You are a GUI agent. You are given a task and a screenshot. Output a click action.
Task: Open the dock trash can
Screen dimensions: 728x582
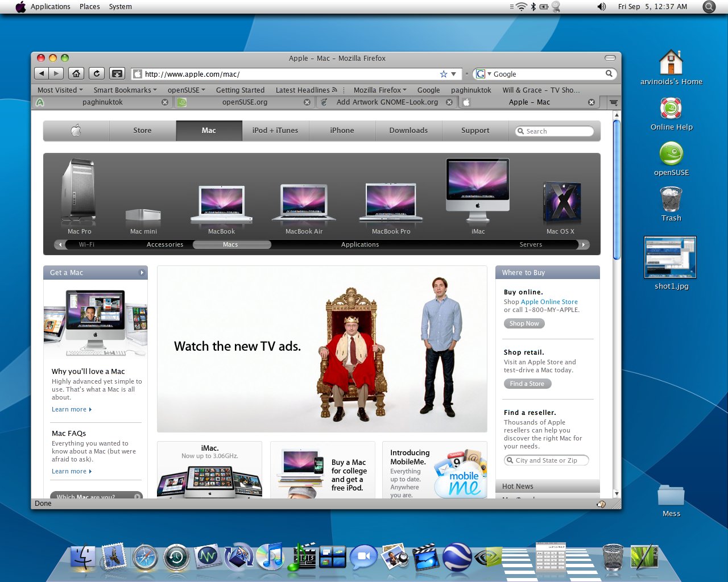613,557
